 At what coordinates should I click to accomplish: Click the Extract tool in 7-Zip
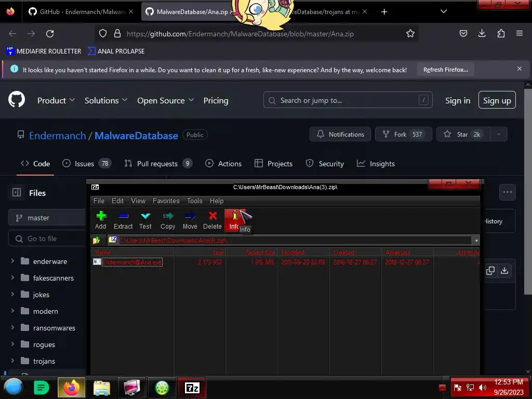pos(123,220)
